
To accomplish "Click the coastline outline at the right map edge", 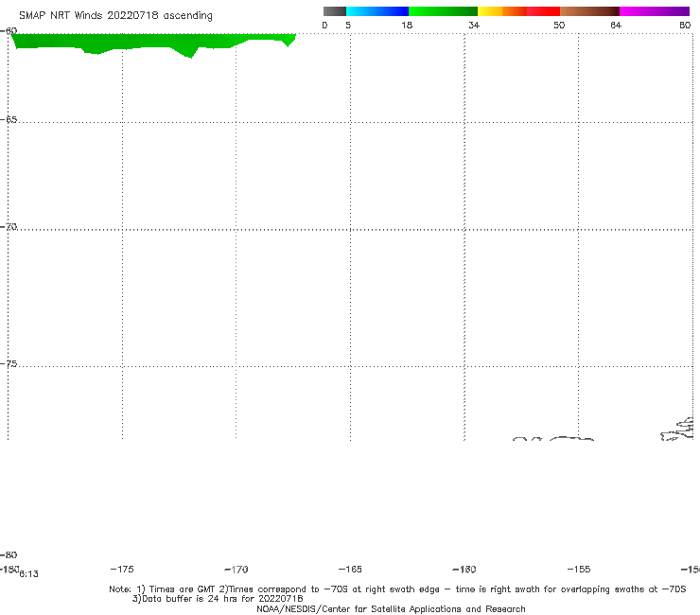I will coord(677,429).
